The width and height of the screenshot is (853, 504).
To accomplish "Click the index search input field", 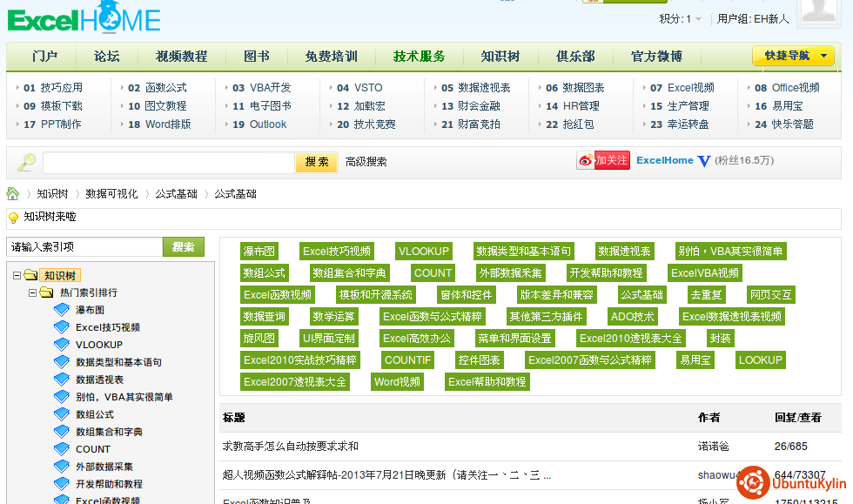I will point(84,247).
